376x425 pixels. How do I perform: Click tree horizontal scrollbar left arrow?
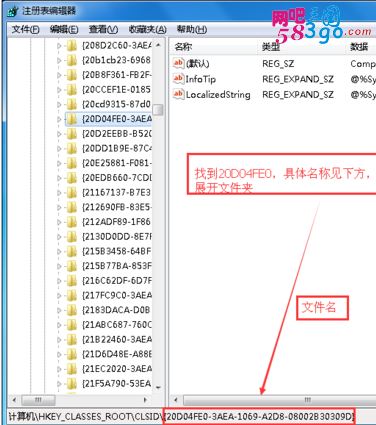14,400
